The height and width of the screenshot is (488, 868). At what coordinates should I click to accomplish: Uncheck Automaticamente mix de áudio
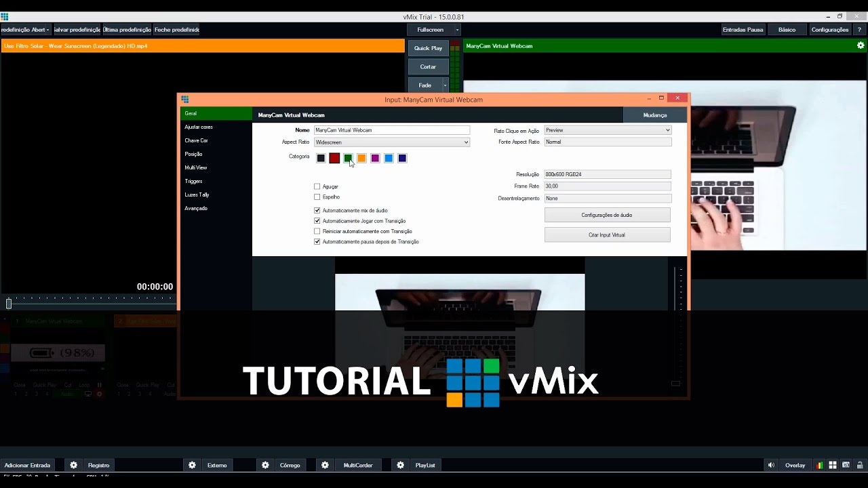(x=317, y=211)
